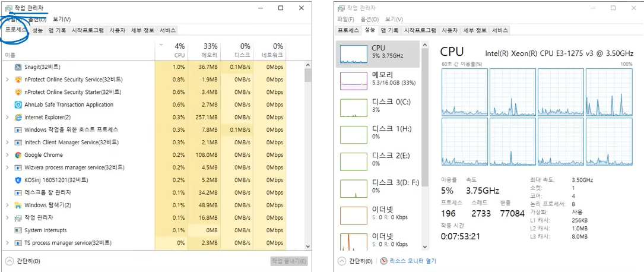The height and width of the screenshot is (272, 644).
Task: Open 사용자 tab in left window
Action: click(x=117, y=30)
